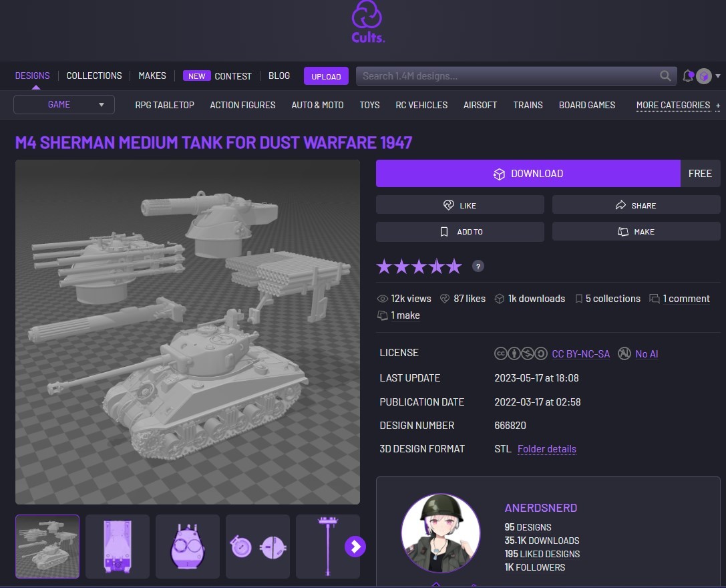Open the Folder details link

pyautogui.click(x=547, y=449)
